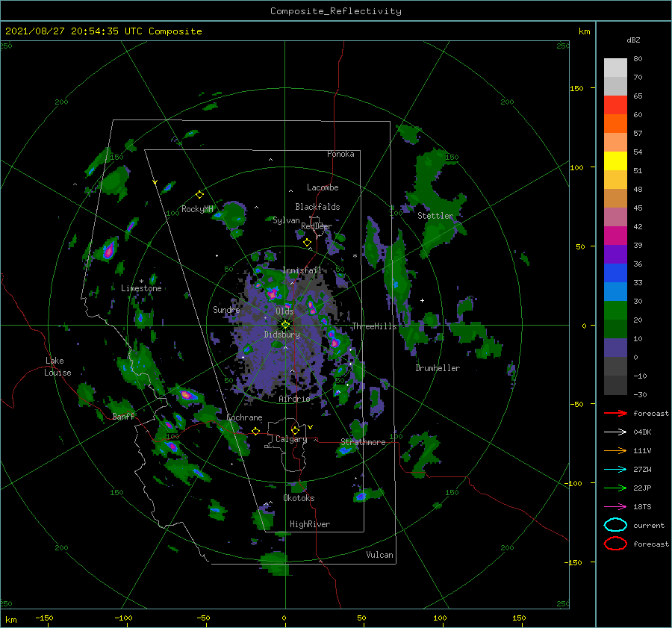
Task: Click the yellow diamond marker below Cochrane
Action: click(256, 432)
